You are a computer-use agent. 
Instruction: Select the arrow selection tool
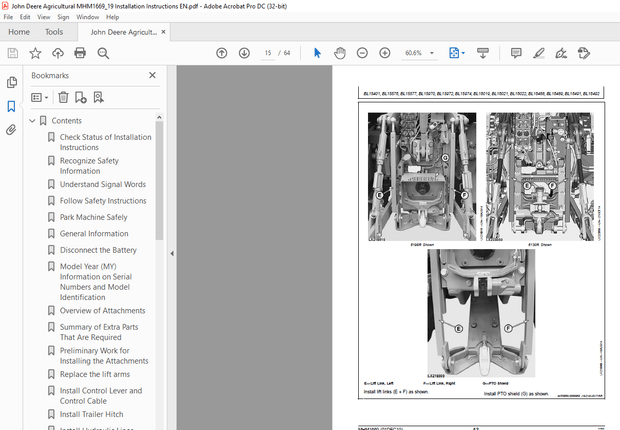(317, 53)
